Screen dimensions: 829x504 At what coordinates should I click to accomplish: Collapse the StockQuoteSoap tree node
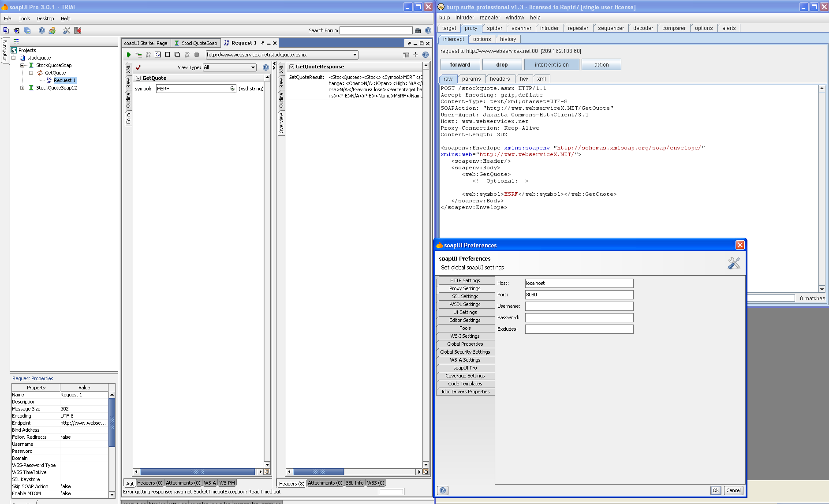pos(22,65)
